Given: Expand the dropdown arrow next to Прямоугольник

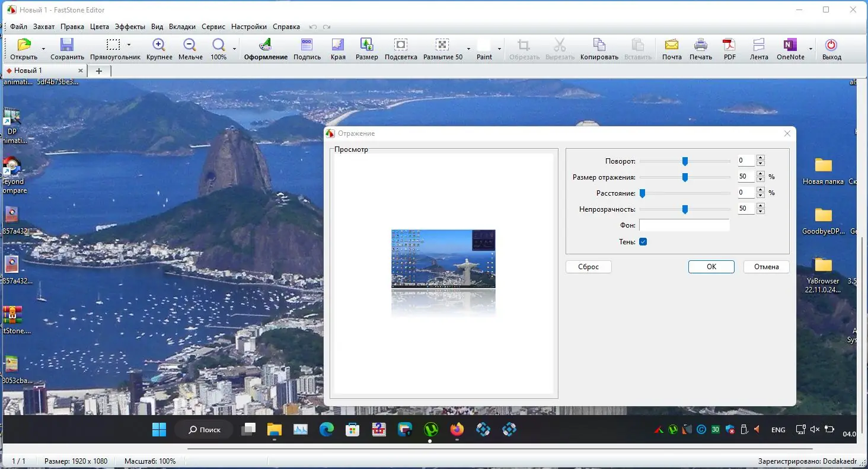Looking at the screenshot, I should coord(129,44).
